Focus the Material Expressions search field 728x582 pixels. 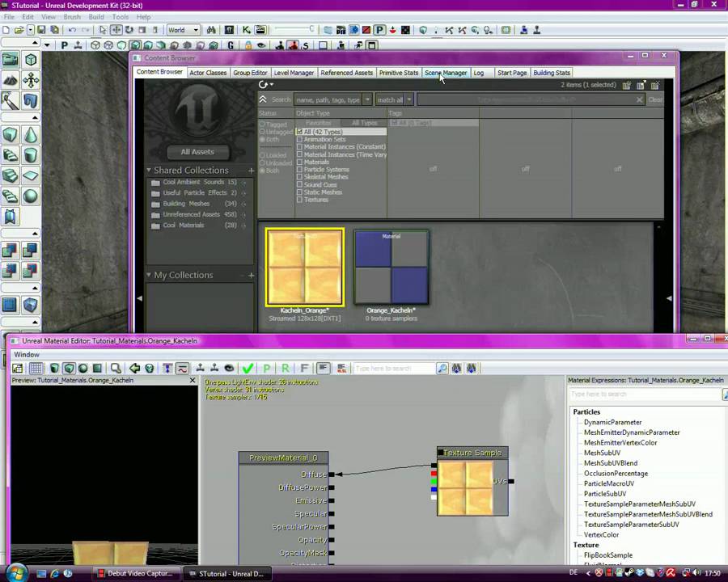pos(645,394)
